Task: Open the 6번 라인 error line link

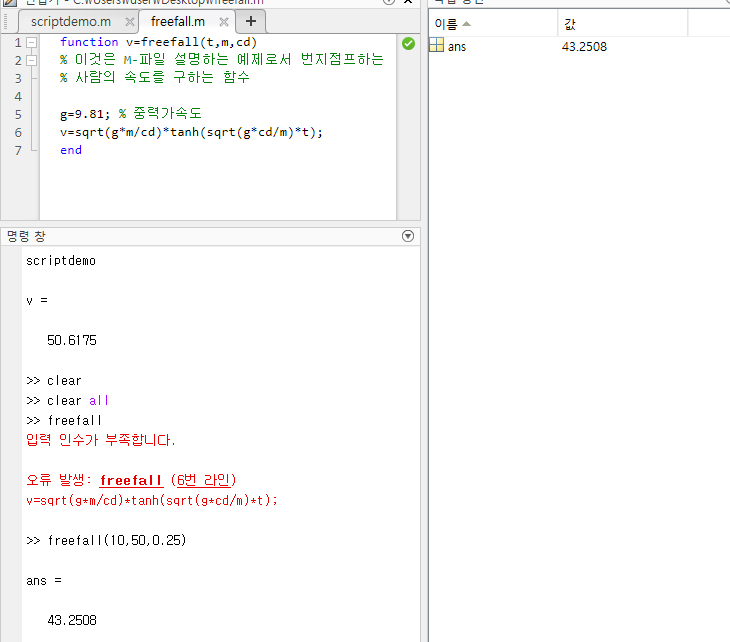Action: pyautogui.click(x=204, y=480)
